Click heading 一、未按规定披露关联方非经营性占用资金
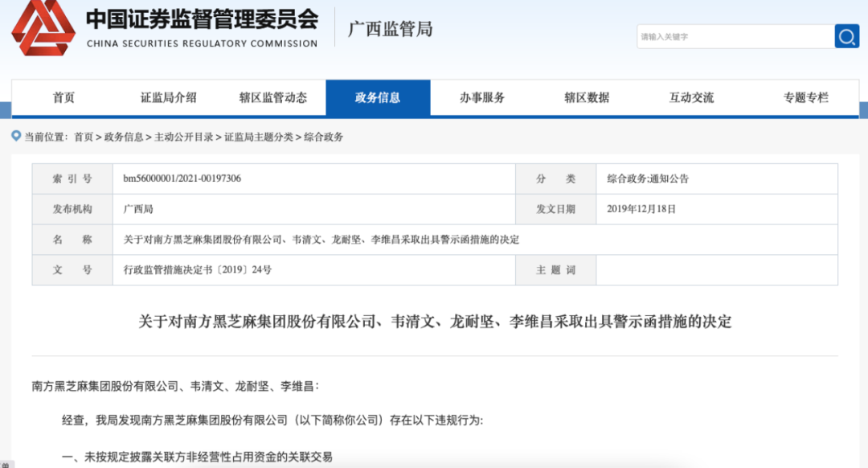Viewport: 868px width, 468px height. click(197, 457)
